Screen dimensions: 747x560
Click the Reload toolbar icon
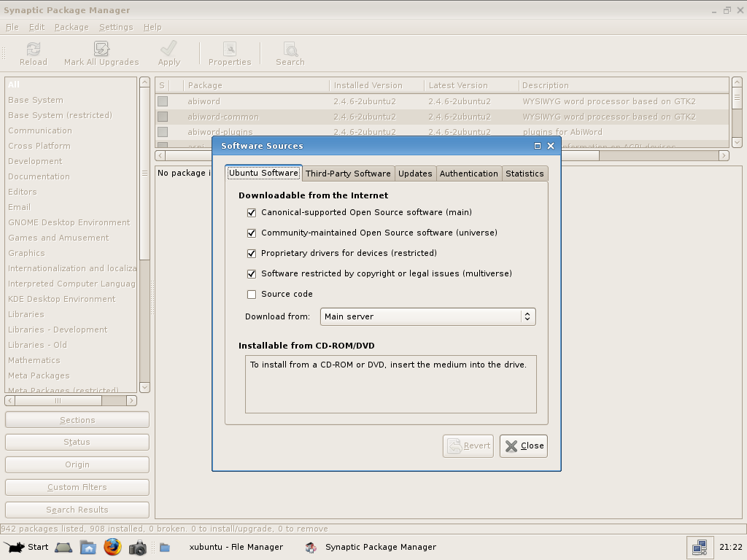coord(34,49)
